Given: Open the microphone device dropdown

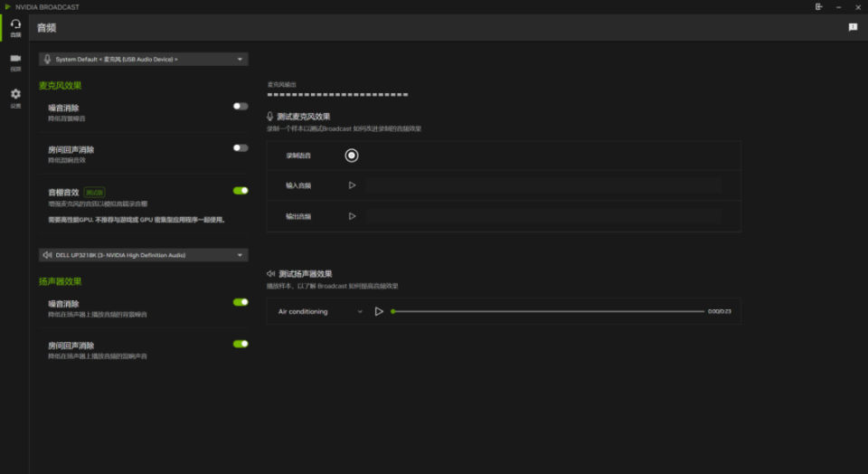Looking at the screenshot, I should 144,60.
